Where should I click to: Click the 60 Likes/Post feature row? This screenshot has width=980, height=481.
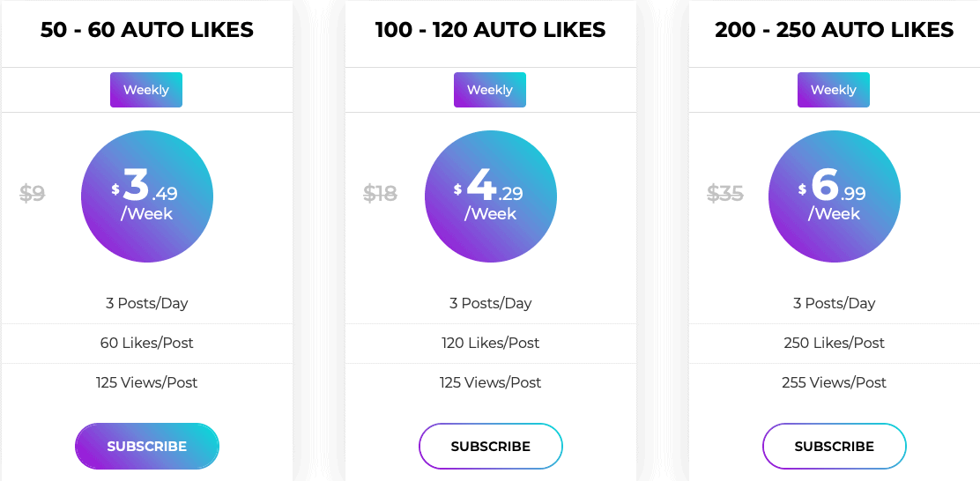pyautogui.click(x=147, y=343)
